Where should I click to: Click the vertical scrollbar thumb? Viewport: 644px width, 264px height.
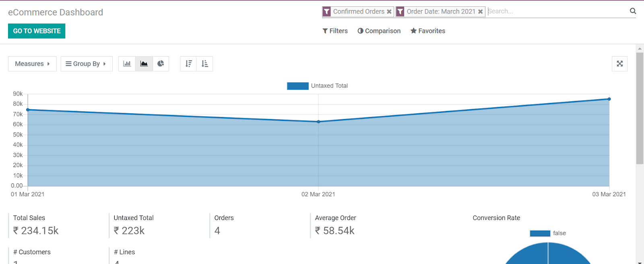pos(640,108)
